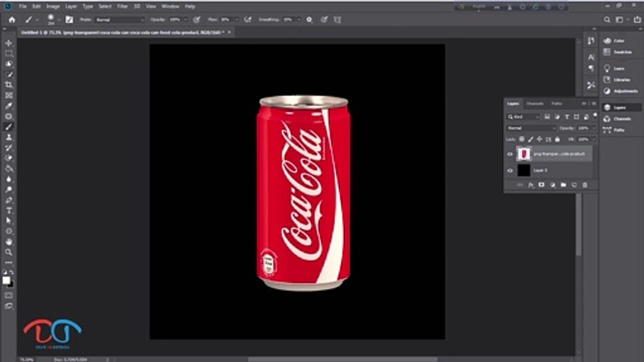
Task: Select the black Layer 0 thumbnail
Action: (x=524, y=170)
